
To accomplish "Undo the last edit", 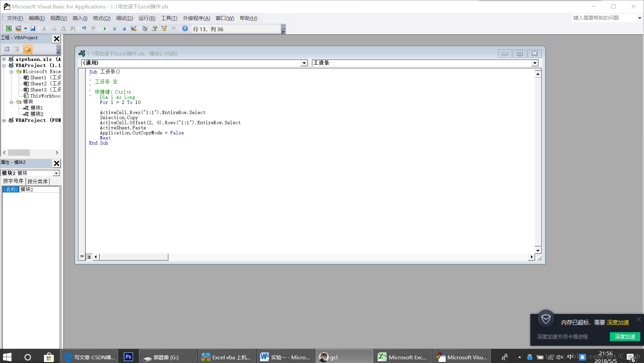I will coord(84,29).
